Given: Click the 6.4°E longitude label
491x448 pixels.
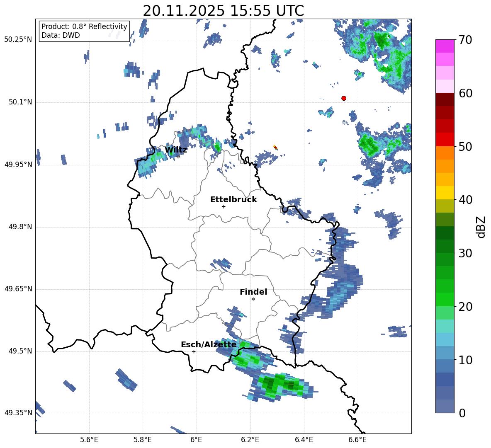Looking at the screenshot, I should 304,440.
